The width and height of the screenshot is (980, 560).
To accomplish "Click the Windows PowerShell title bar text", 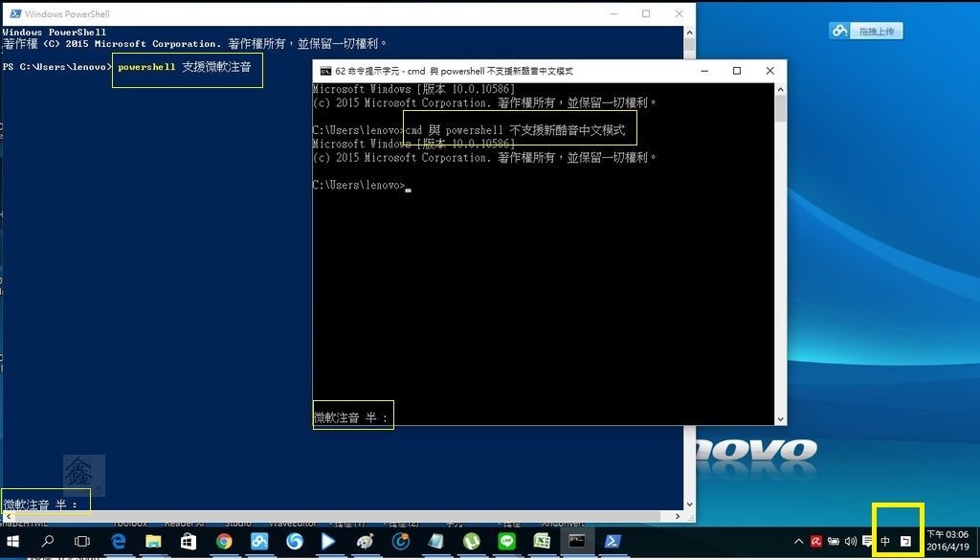I will [68, 13].
